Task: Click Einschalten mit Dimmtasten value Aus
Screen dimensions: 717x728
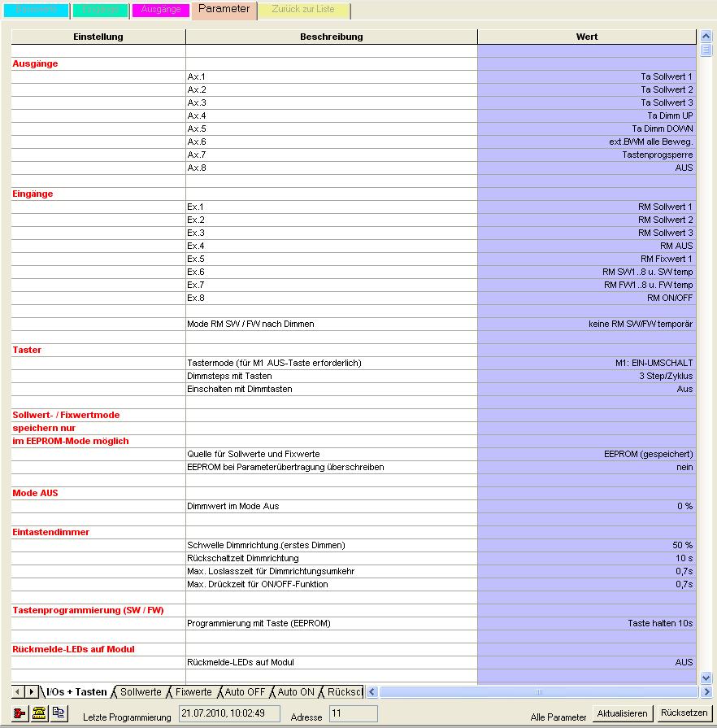Action: [587, 389]
